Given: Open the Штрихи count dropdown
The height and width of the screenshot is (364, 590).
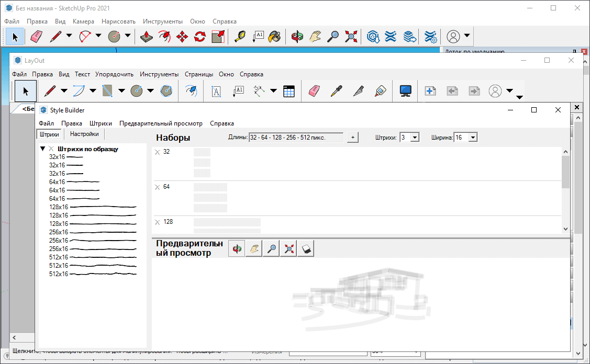Looking at the screenshot, I should (x=415, y=138).
